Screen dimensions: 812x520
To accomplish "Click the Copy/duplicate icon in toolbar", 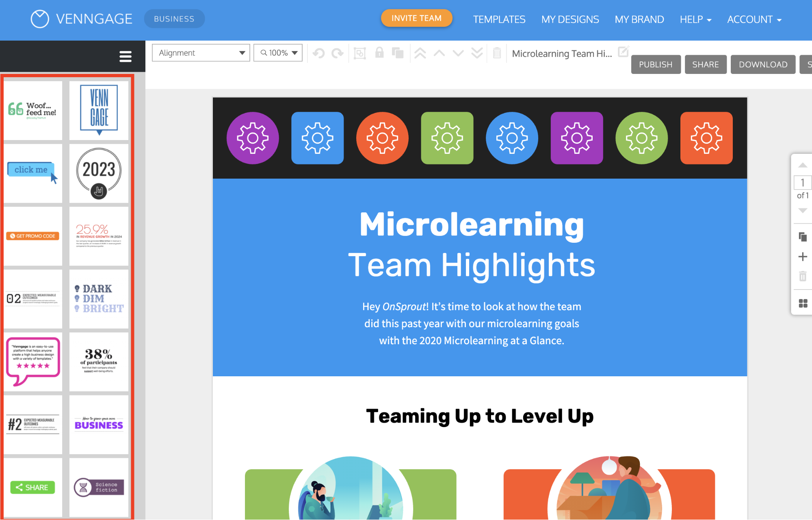I will point(398,53).
